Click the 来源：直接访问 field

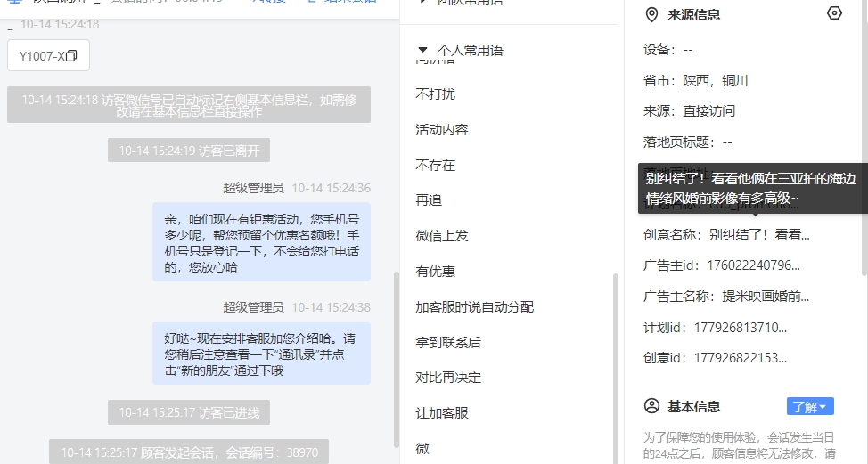tap(689, 111)
